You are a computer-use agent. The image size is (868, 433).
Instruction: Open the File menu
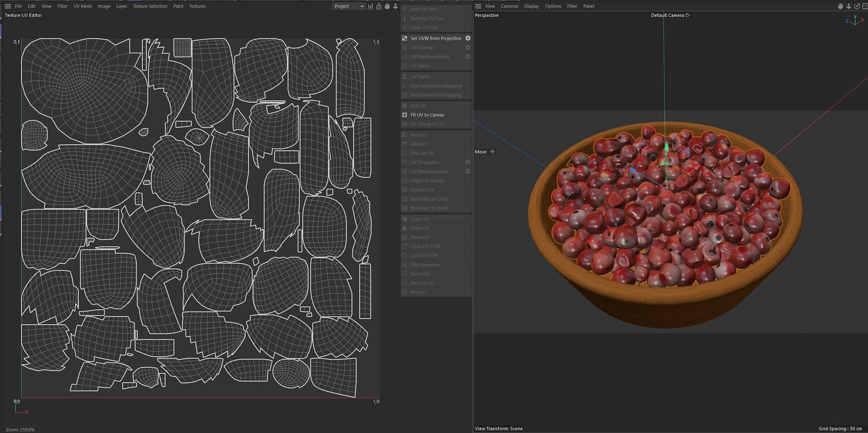click(x=19, y=6)
